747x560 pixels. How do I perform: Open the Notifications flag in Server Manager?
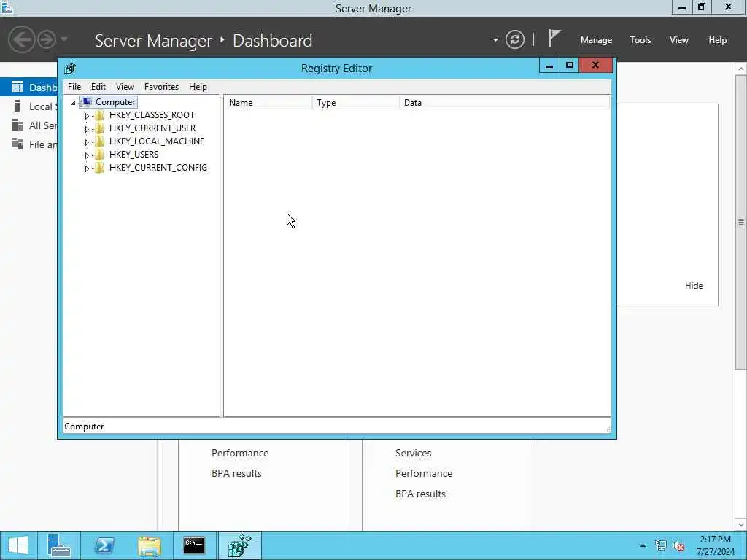554,38
